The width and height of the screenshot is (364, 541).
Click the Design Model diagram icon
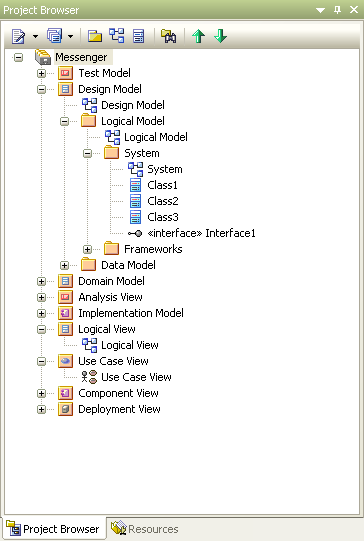(x=89, y=105)
